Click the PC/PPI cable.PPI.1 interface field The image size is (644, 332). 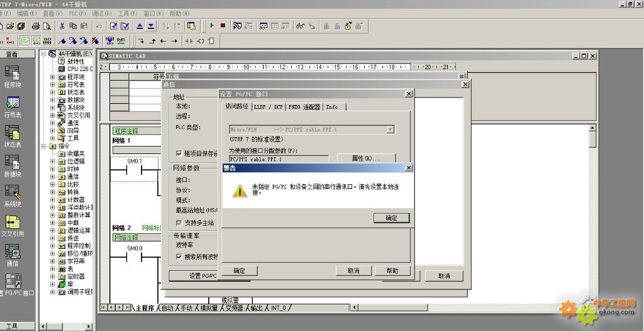click(x=279, y=159)
